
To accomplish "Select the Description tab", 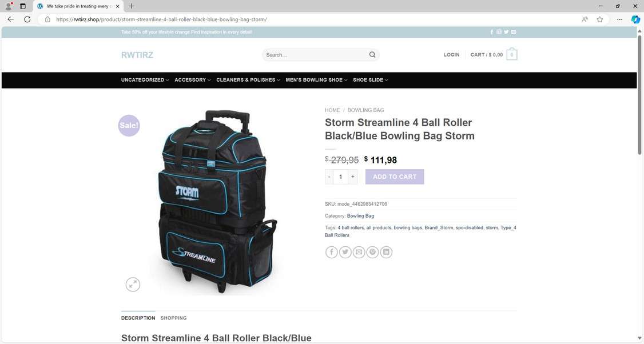I will point(138,318).
